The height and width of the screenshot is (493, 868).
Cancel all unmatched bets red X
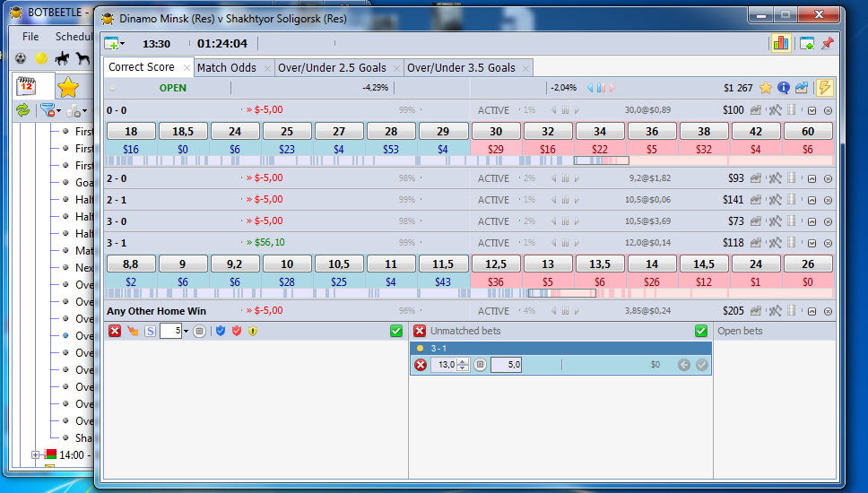click(x=420, y=331)
